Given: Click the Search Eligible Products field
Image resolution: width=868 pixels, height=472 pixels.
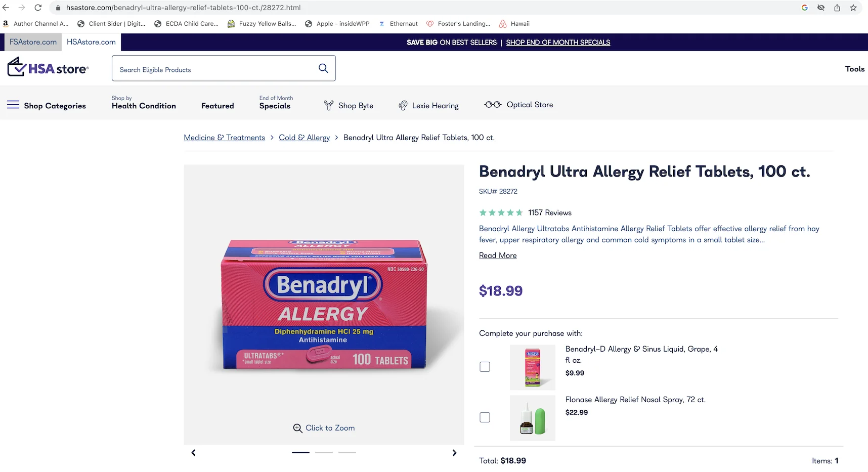Looking at the screenshot, I should click(215, 69).
